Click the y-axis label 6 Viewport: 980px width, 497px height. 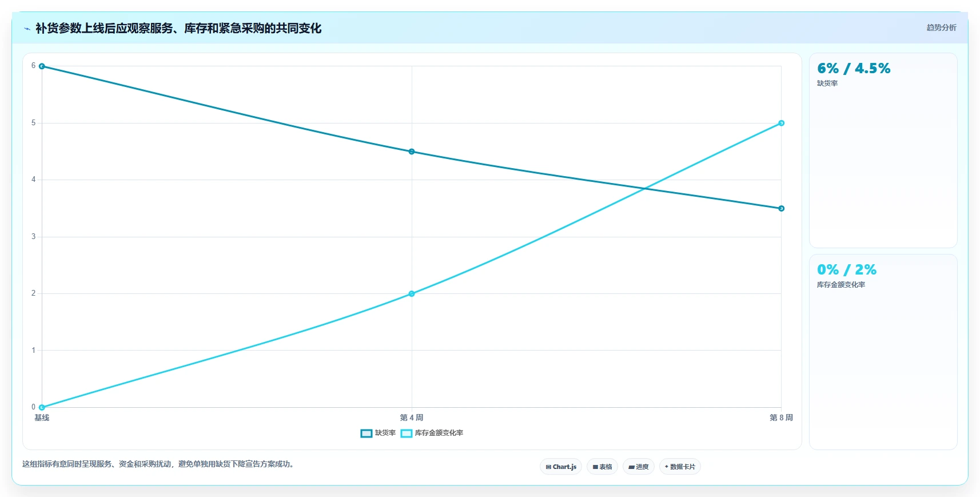coord(33,66)
